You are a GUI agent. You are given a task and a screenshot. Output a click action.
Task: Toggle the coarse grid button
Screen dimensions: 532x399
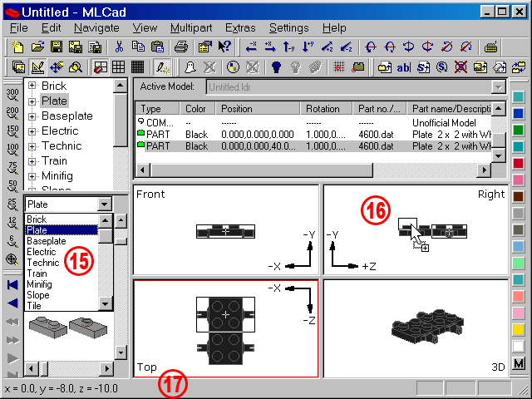[x=100, y=66]
